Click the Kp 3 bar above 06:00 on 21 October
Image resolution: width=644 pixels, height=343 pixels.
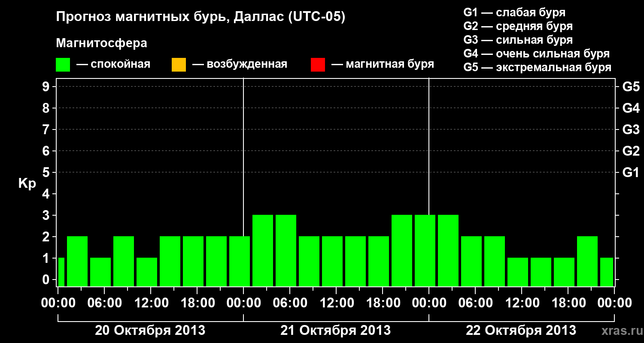(x=286, y=250)
